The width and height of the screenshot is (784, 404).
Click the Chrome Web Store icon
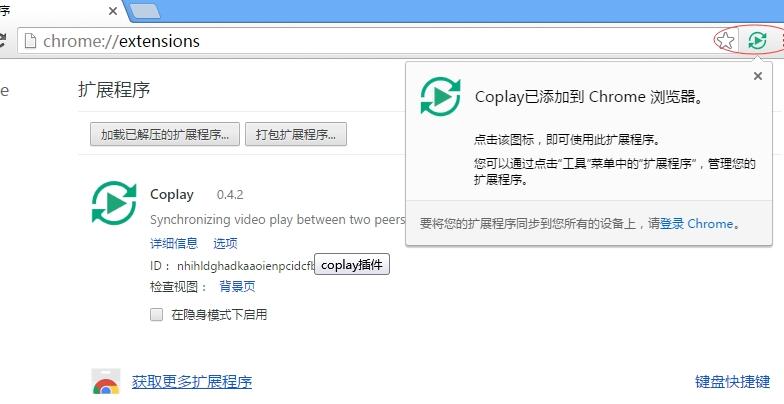[x=106, y=382]
